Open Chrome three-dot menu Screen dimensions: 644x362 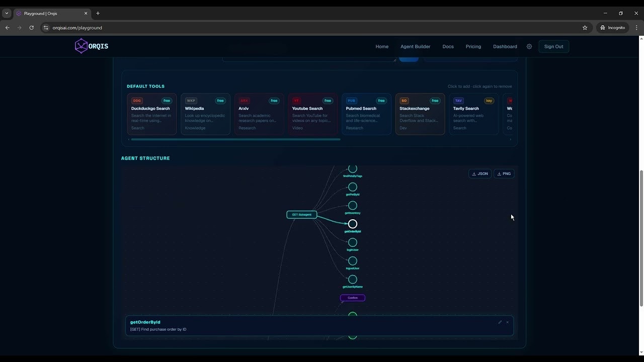[636, 28]
